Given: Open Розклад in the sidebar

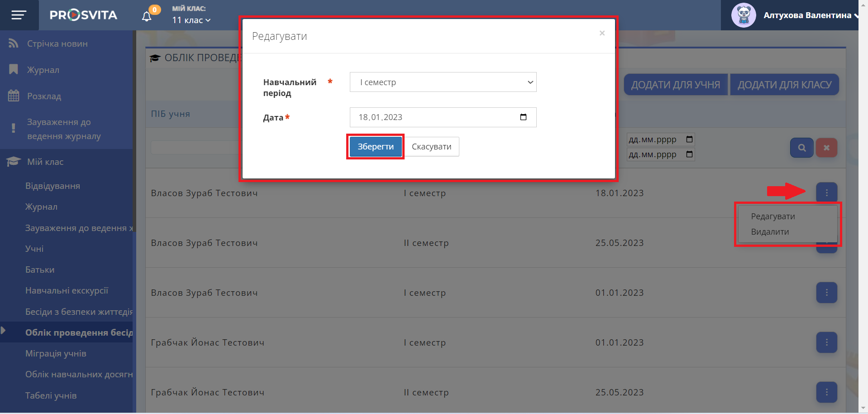Looking at the screenshot, I should 44,96.
